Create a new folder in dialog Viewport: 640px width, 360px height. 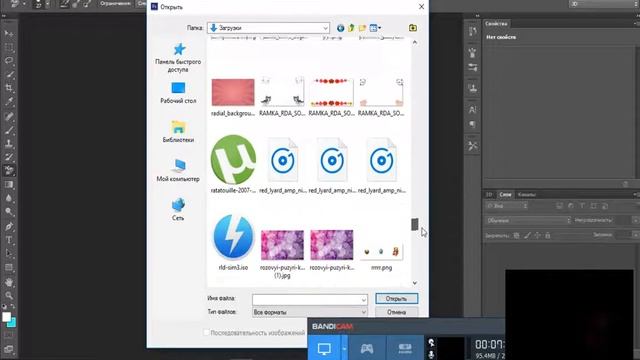[362, 28]
